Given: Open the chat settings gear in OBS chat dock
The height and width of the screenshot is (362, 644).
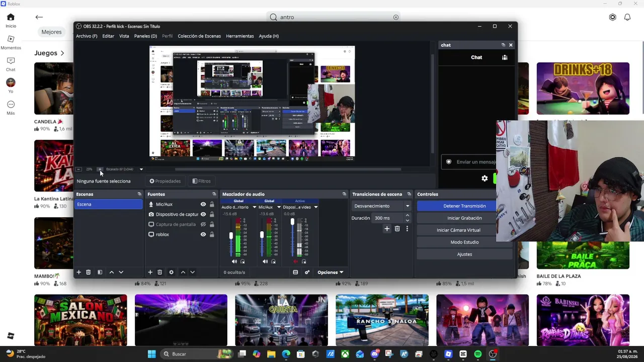Looking at the screenshot, I should [x=485, y=178].
